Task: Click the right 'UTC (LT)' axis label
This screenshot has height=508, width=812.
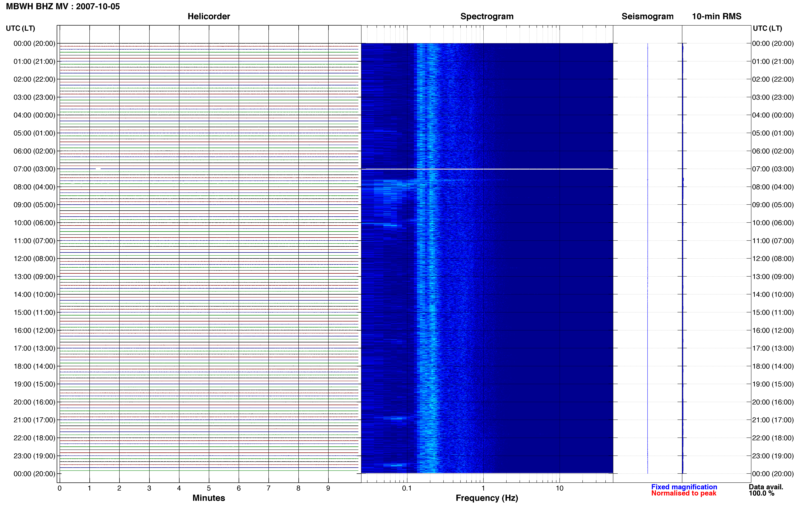Action: (x=767, y=28)
